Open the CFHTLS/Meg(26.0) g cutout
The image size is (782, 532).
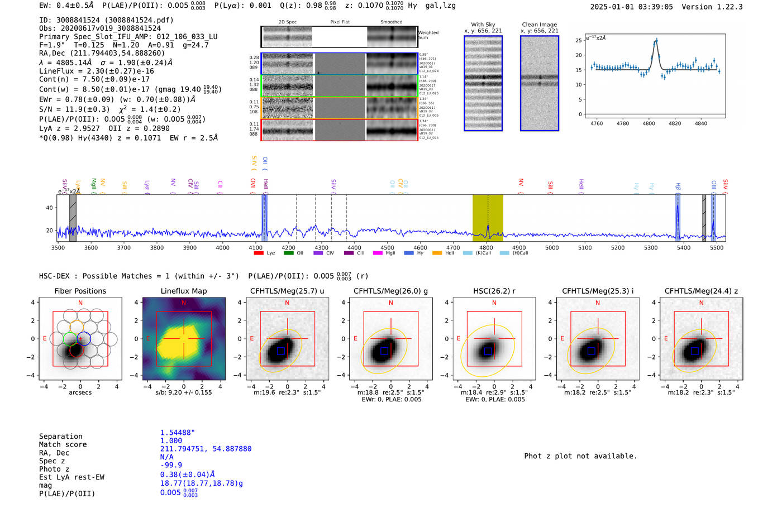click(390, 339)
